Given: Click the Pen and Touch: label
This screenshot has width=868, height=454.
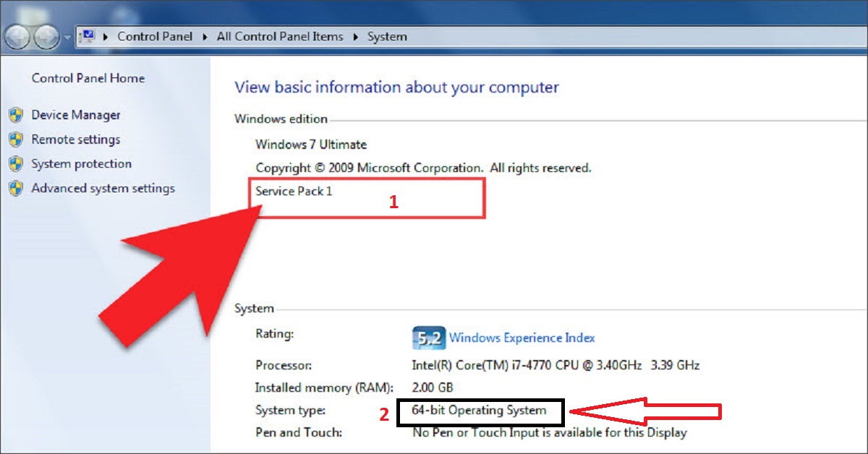Looking at the screenshot, I should pos(299,433).
